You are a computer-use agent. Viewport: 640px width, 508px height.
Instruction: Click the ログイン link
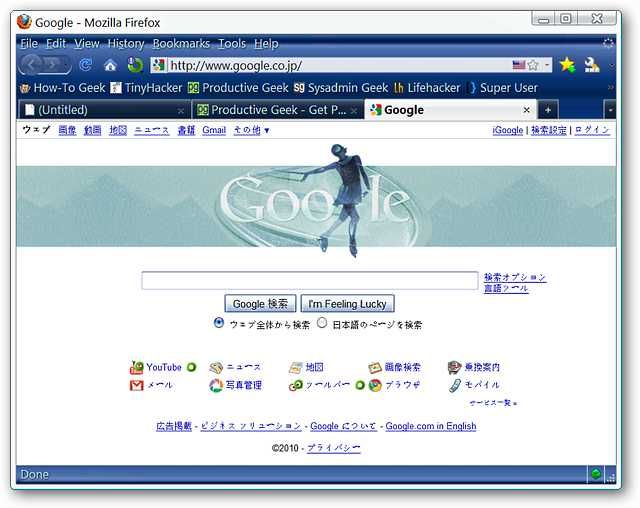coord(592,130)
